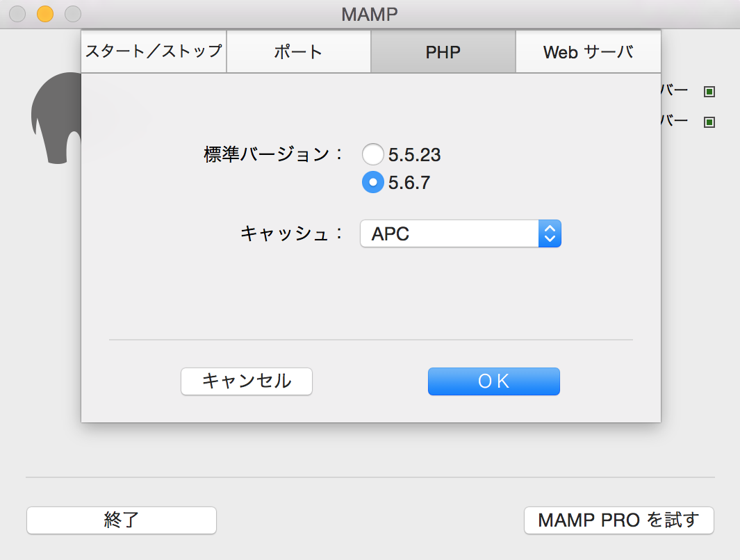Viewport: 740px width, 560px height.
Task: Click the chevron arrows on the APC selector
Action: (x=550, y=233)
